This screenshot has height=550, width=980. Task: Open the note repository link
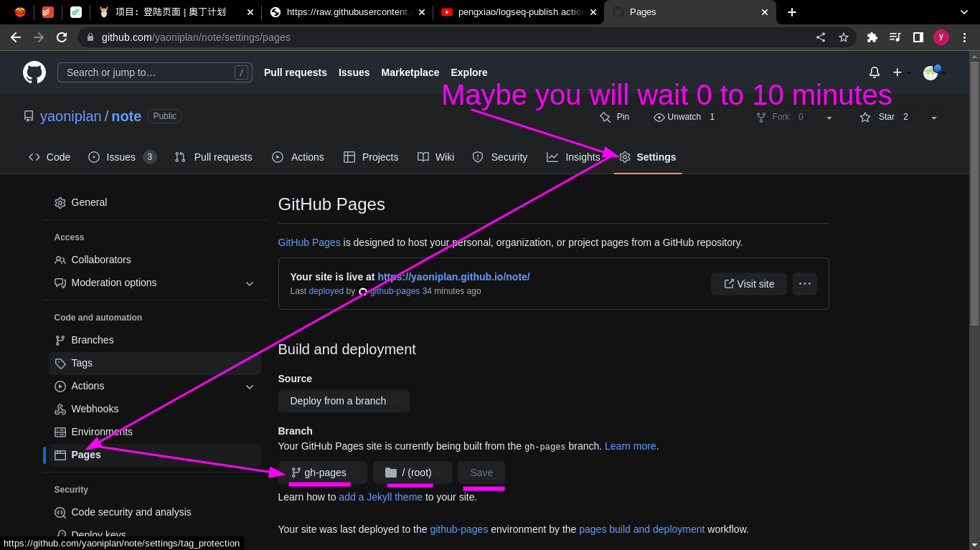(126, 116)
